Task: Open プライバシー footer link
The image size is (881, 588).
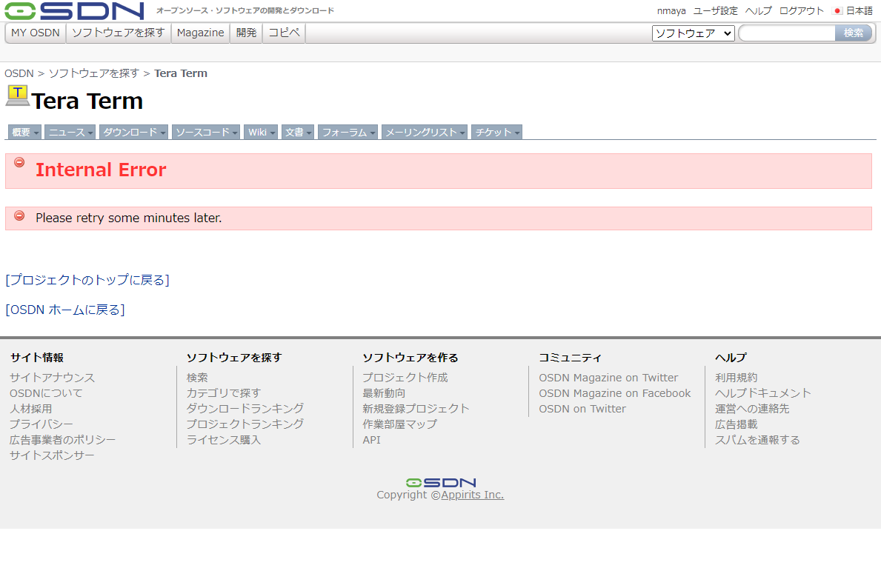Action: (41, 424)
